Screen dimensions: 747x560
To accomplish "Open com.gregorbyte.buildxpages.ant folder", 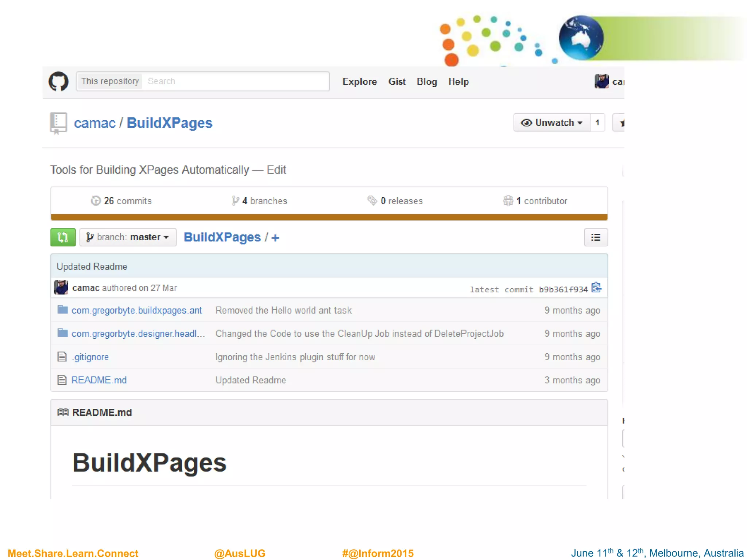I will [136, 310].
